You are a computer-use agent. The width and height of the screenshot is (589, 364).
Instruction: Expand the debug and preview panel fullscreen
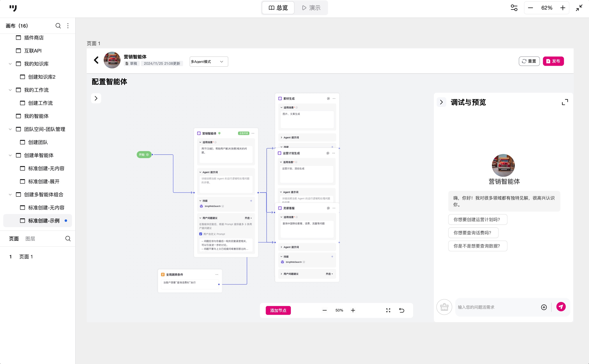[565, 102]
